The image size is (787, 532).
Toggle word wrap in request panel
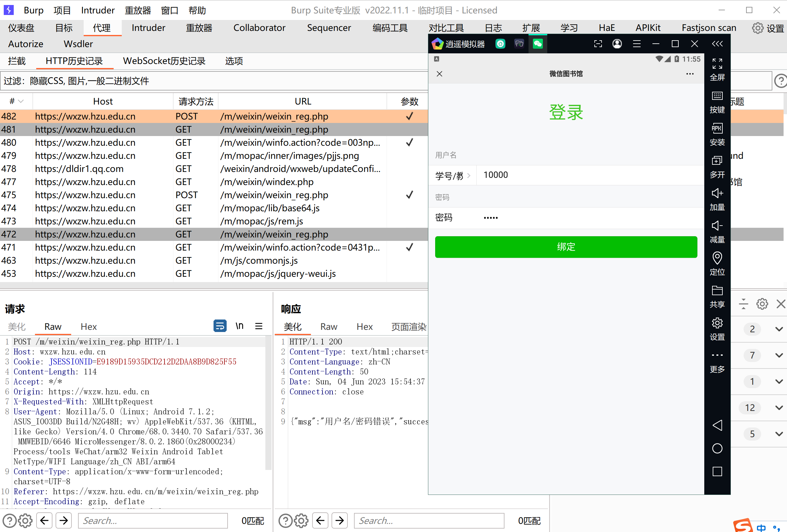(220, 326)
